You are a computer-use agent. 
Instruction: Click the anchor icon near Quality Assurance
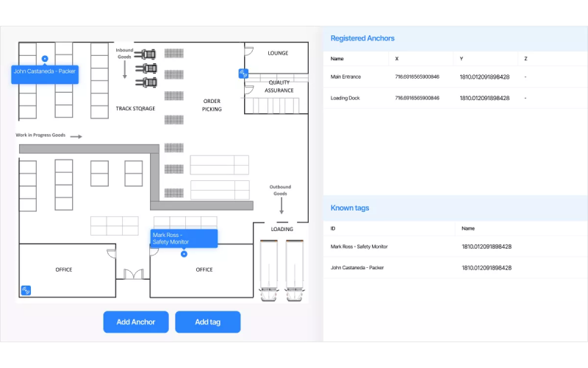(x=243, y=73)
